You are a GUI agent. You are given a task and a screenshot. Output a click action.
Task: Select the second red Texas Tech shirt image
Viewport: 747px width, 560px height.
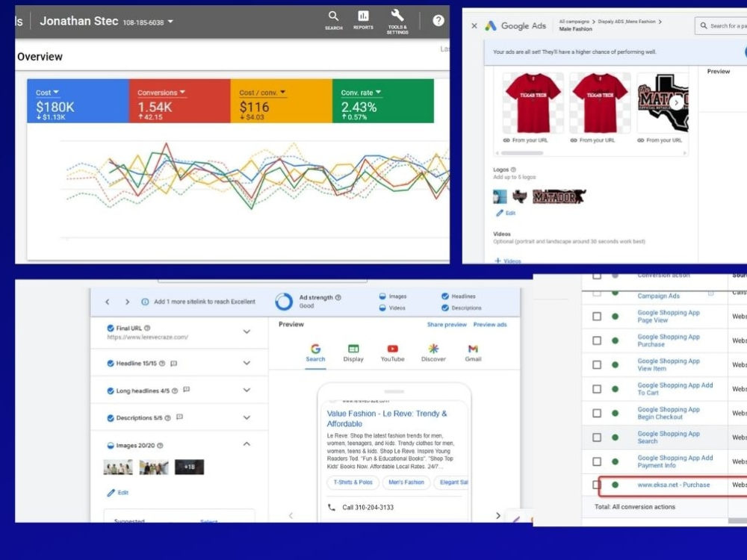coord(600,103)
